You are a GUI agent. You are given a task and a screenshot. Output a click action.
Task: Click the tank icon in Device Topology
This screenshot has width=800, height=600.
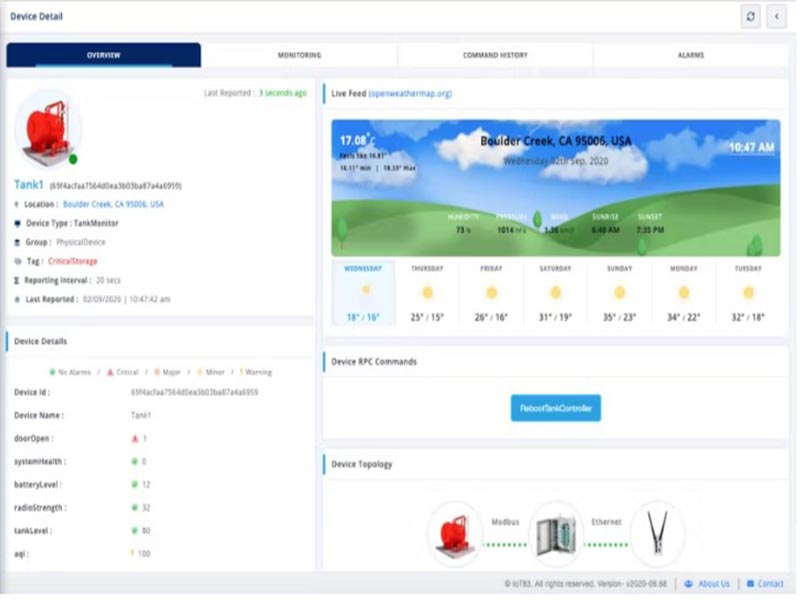(x=456, y=534)
